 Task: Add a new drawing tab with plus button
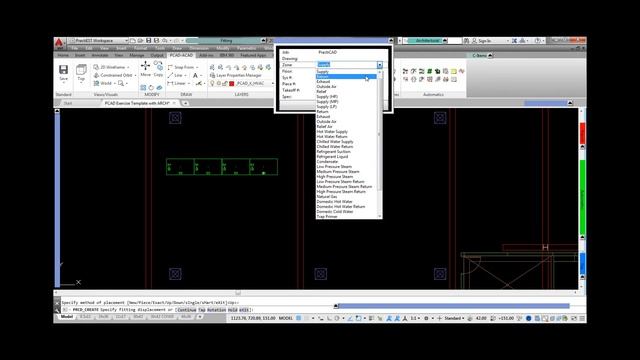pyautogui.click(x=185, y=103)
